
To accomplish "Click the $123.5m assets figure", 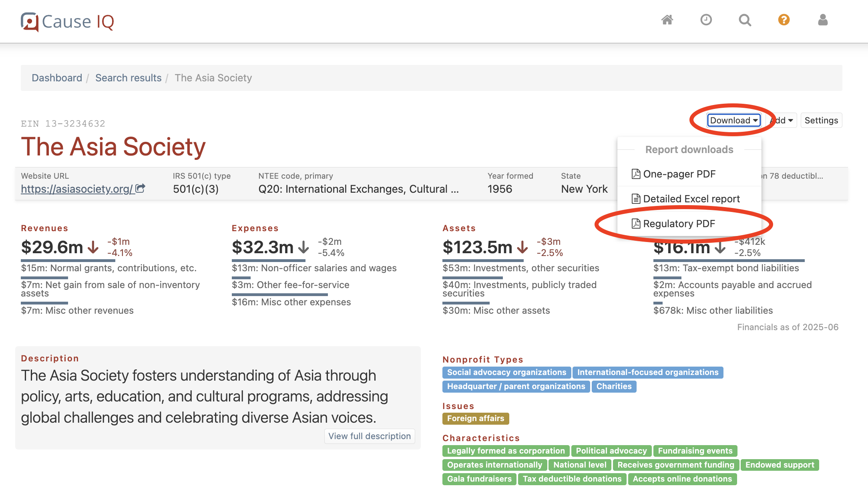I will 477,247.
